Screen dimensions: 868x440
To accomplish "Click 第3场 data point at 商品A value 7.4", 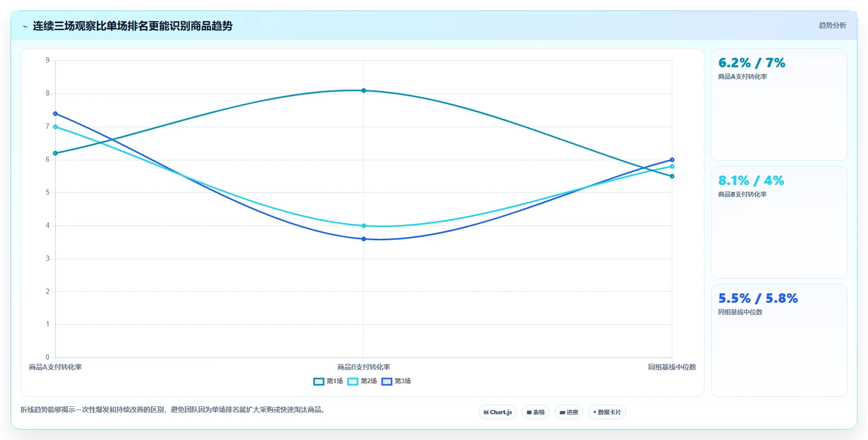I will pyautogui.click(x=55, y=114).
